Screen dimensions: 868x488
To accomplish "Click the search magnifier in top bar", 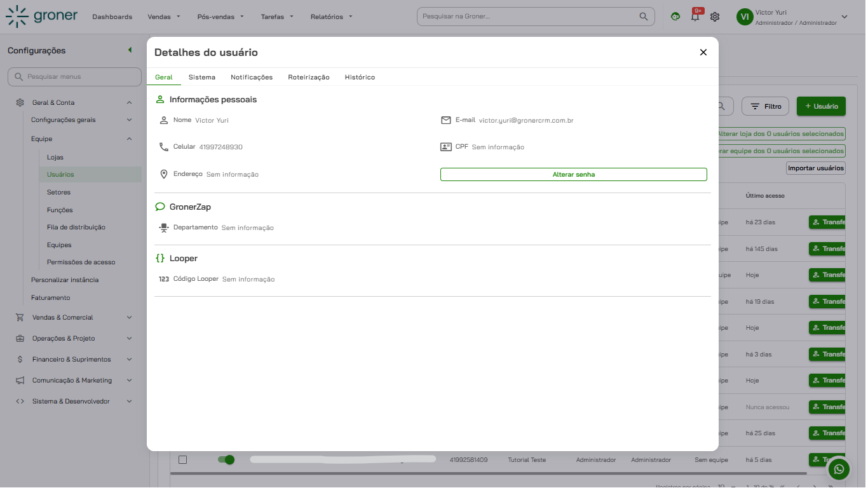I will coord(644,17).
